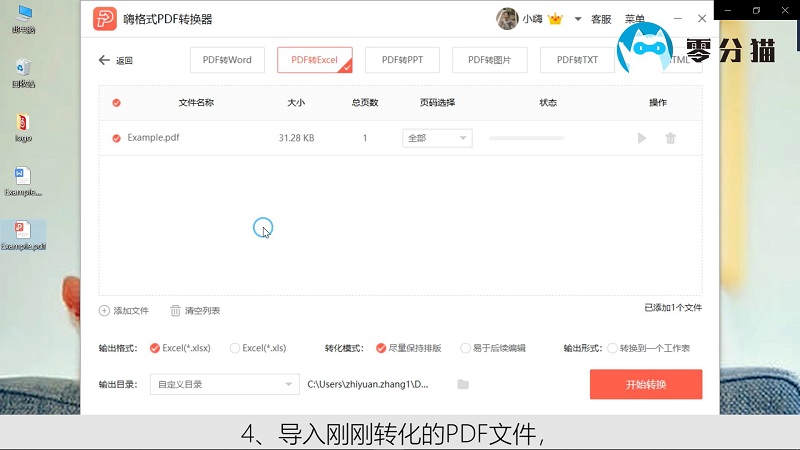This screenshot has height=450, width=800.
Task: Switch to the PDF转图片 tab
Action: click(490, 60)
